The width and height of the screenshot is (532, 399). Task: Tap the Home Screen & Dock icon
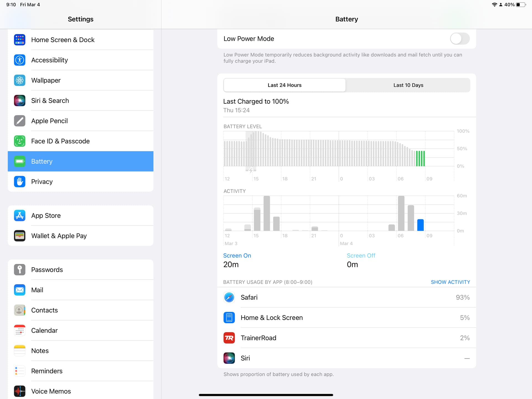(20, 40)
